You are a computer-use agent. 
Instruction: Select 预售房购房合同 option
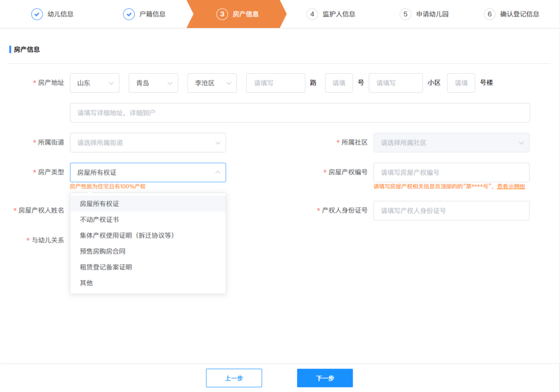103,251
